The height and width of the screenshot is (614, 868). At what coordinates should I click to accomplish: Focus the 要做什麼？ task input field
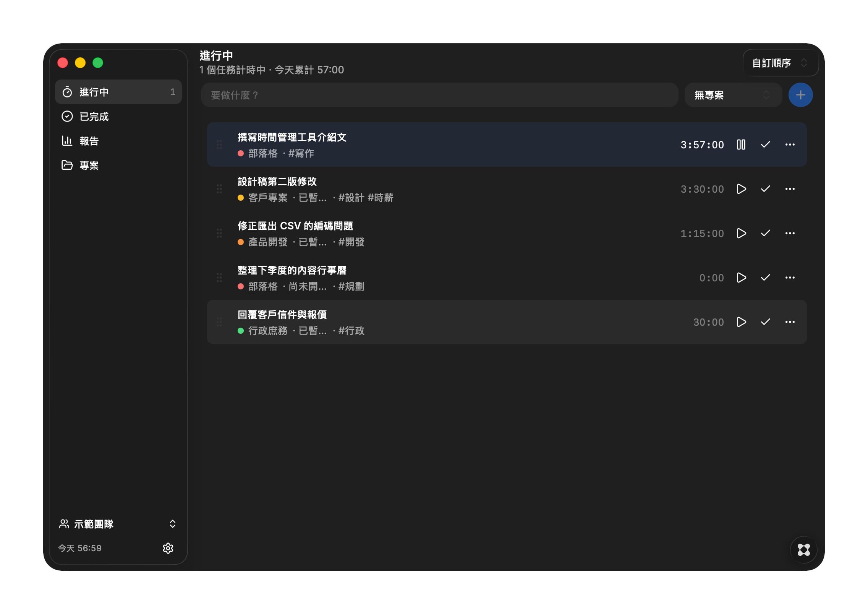pyautogui.click(x=439, y=95)
